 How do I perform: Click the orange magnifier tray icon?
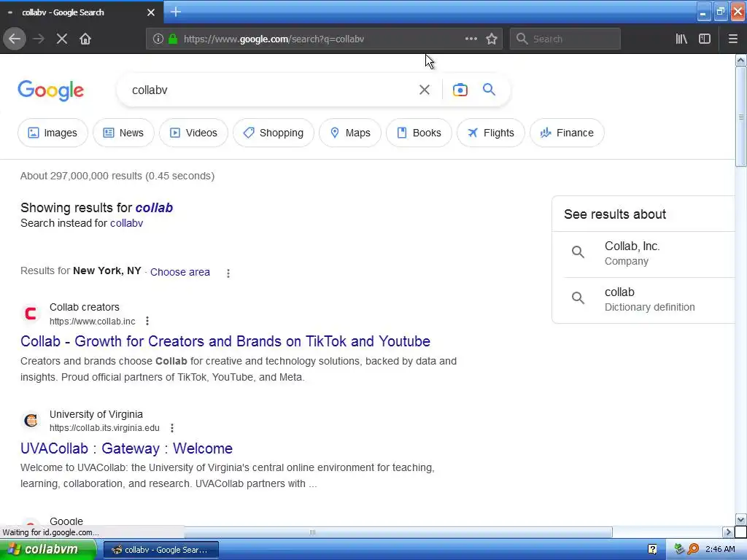pos(693,549)
